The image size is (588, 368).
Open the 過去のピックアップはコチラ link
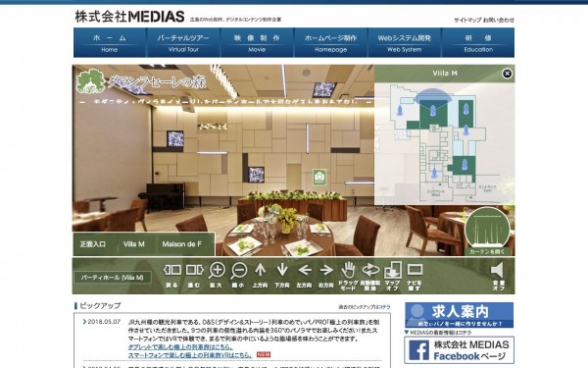[x=365, y=307]
